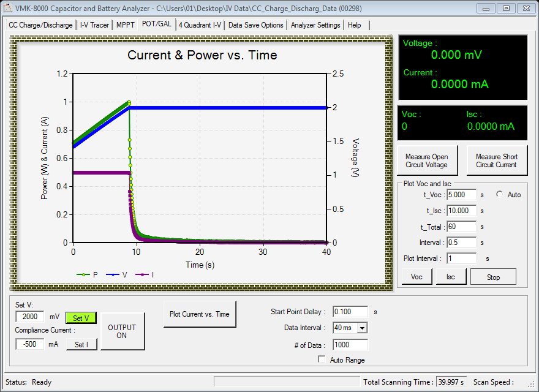Click the window resize grip
Viewport: 539px width, 392px height.
click(532, 384)
